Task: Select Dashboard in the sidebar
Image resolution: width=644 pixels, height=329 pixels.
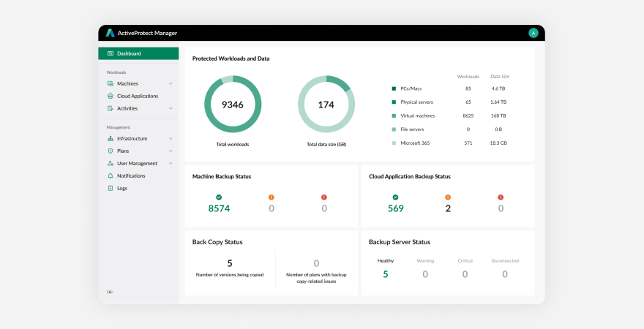Action: [138, 53]
